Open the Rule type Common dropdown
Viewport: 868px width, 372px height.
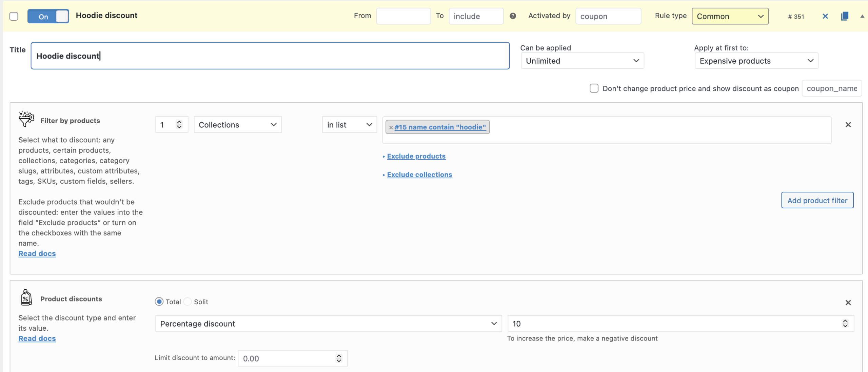pyautogui.click(x=730, y=16)
